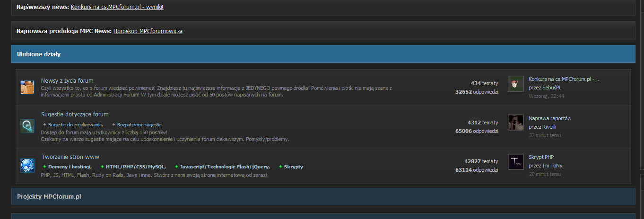Open the Horoskop MPCforumowicza link
This screenshot has width=644, height=219.
148,31
